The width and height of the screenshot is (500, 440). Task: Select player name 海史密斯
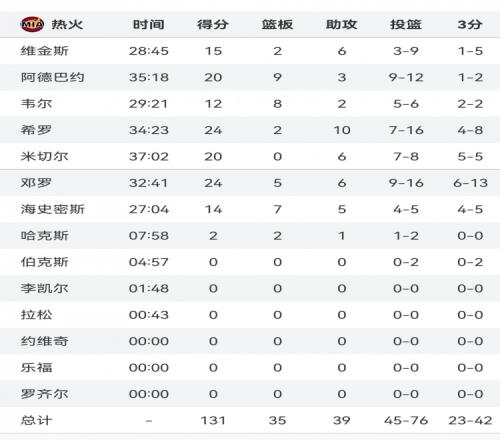click(x=53, y=209)
